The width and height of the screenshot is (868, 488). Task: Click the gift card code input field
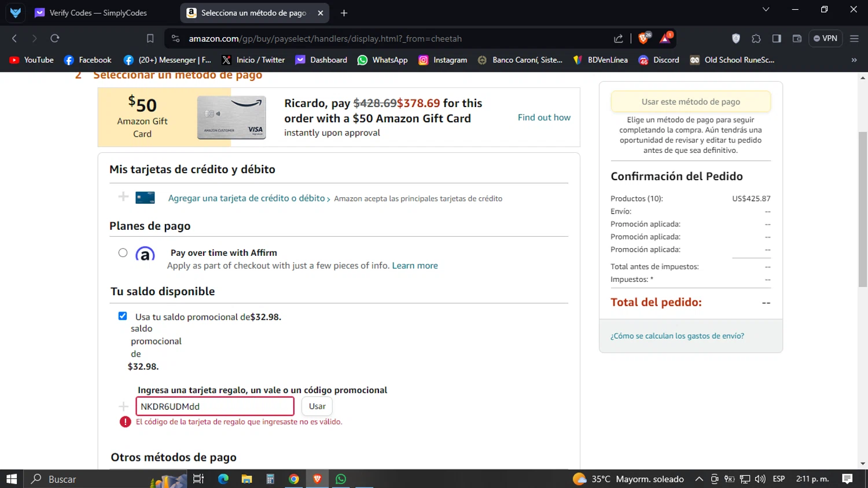click(x=215, y=406)
